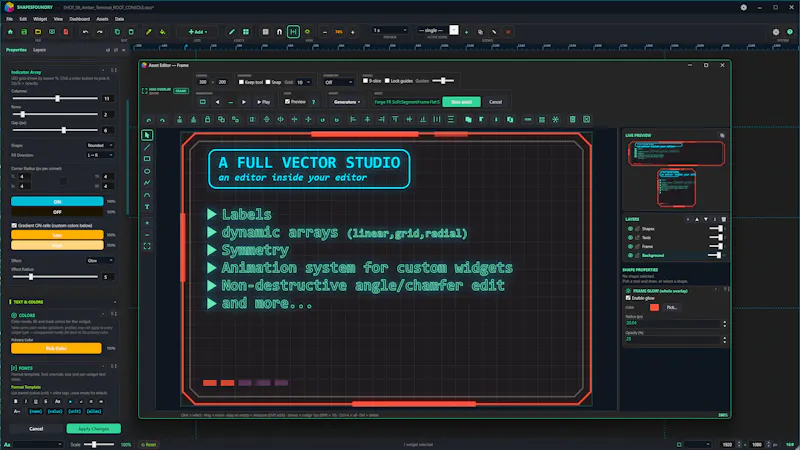Click the green Save icon in main toolbar

tap(24, 32)
